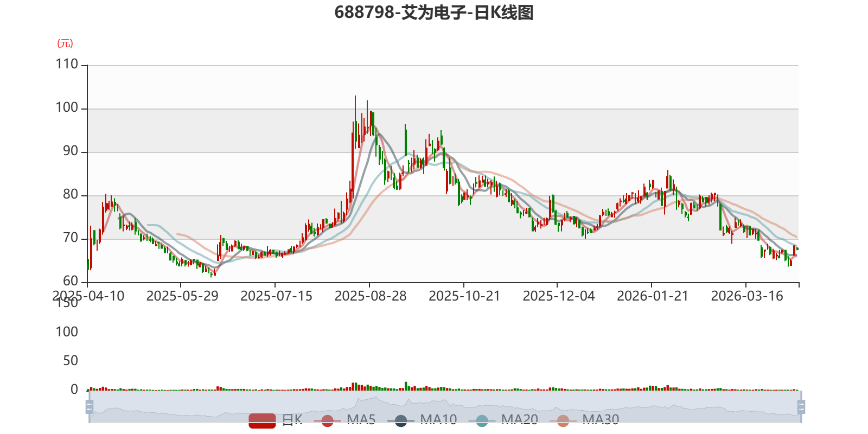Screen dimensions: 868x434
Task: Toggle the 日K series in the legend
Action: coord(276,420)
